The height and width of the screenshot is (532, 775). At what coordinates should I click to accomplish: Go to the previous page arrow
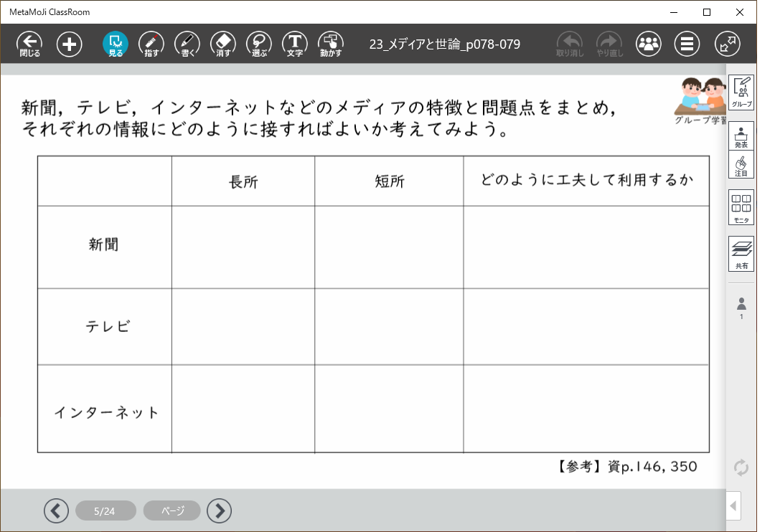tap(57, 510)
